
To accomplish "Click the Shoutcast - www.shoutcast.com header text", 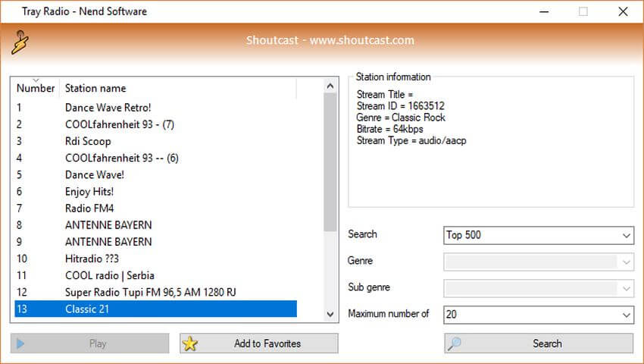I will pos(330,40).
